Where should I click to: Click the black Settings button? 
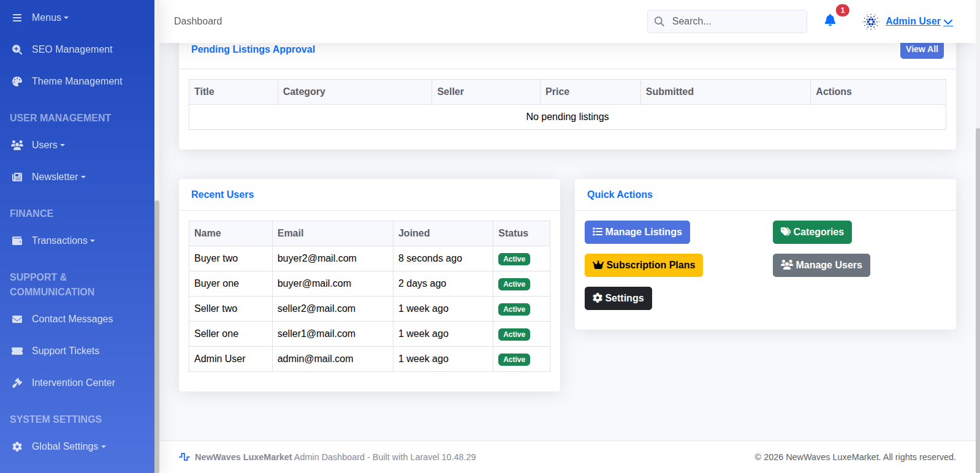click(618, 298)
